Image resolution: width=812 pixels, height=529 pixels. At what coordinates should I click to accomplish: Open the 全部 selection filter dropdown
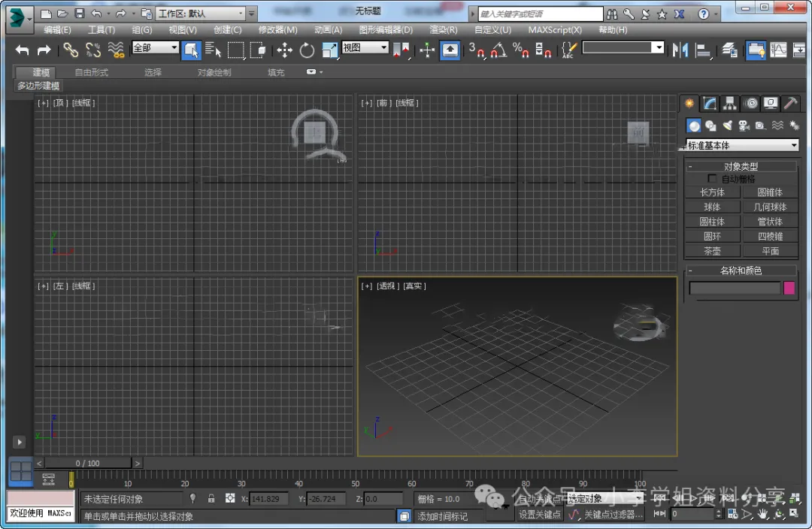[156, 48]
